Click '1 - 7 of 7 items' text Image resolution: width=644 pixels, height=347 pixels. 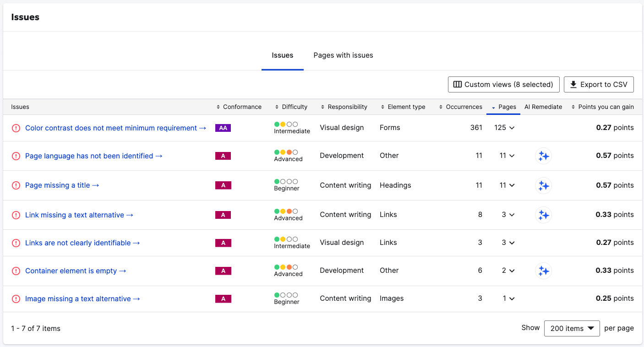tap(36, 329)
